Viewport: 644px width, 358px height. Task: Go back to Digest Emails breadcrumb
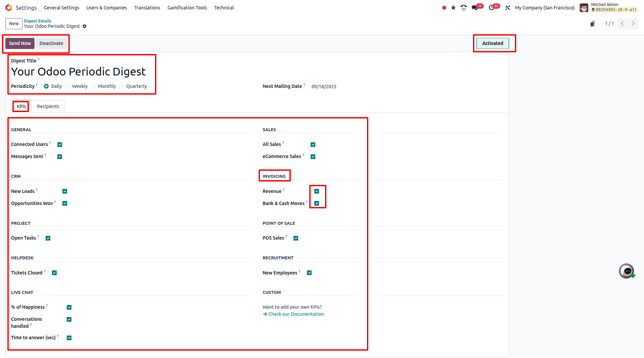click(38, 21)
